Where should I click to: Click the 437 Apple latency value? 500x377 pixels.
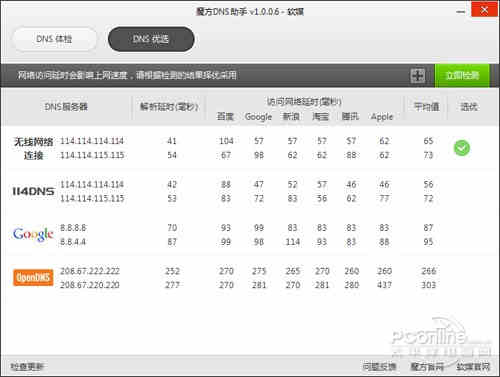[384, 285]
